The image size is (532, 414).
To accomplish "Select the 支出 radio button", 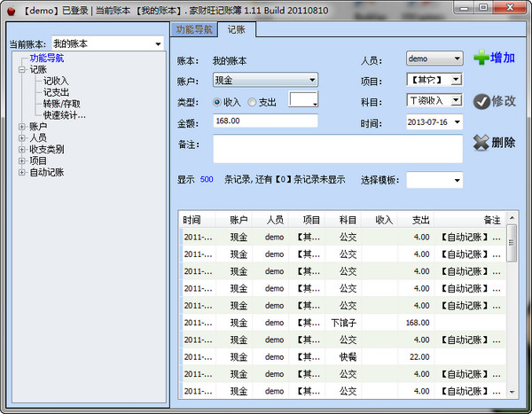I will (x=252, y=102).
